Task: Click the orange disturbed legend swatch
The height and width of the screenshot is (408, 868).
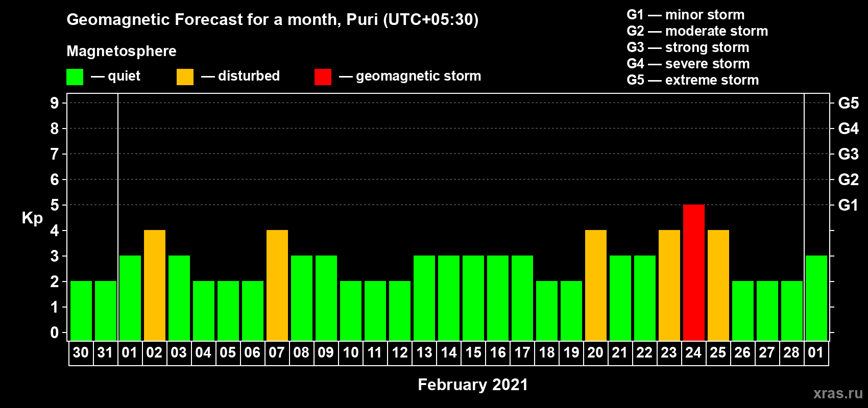Action: click(185, 77)
